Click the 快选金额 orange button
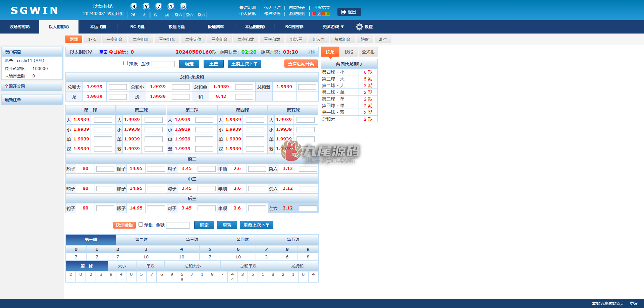This screenshot has height=308, width=644. click(124, 225)
